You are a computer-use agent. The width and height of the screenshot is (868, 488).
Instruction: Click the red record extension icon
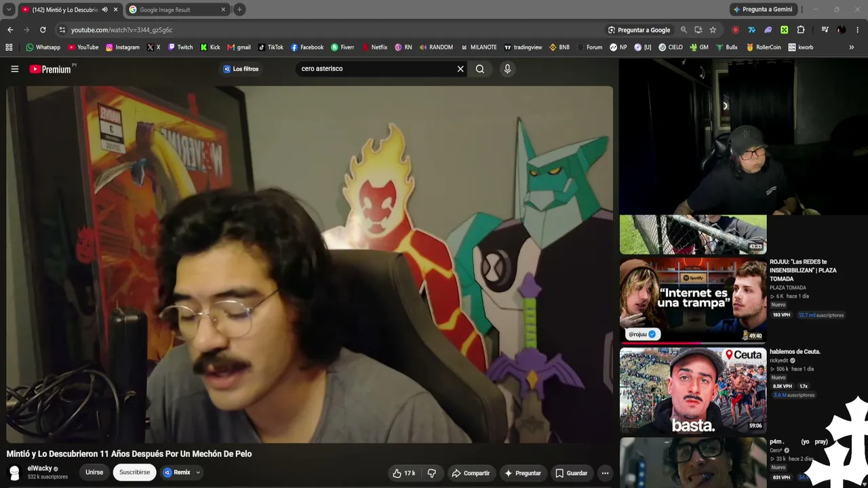(736, 30)
